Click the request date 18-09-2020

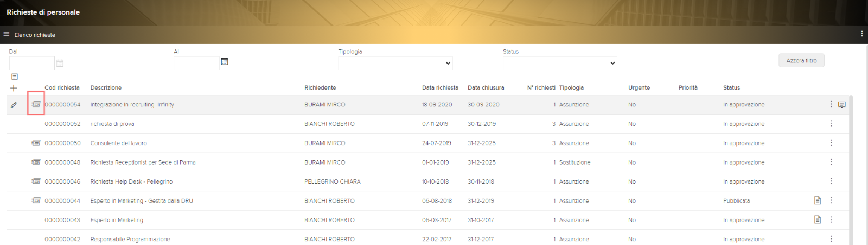(x=437, y=105)
